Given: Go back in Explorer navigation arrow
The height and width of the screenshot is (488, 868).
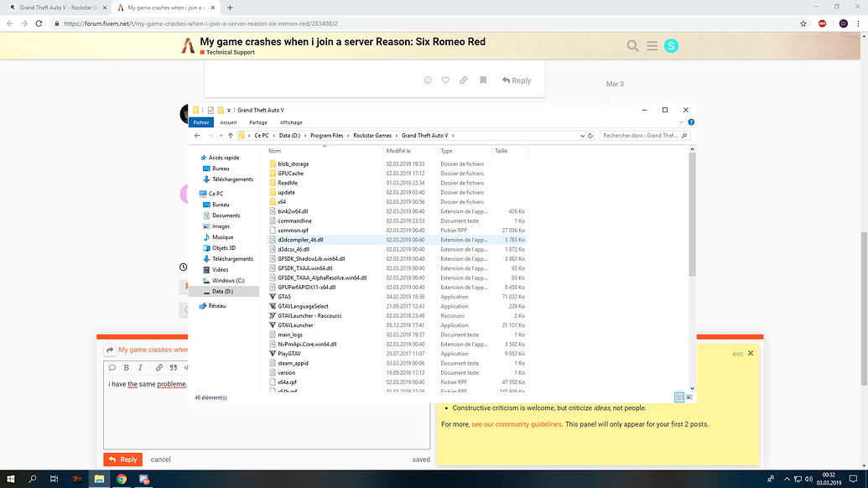Looking at the screenshot, I should (x=197, y=136).
